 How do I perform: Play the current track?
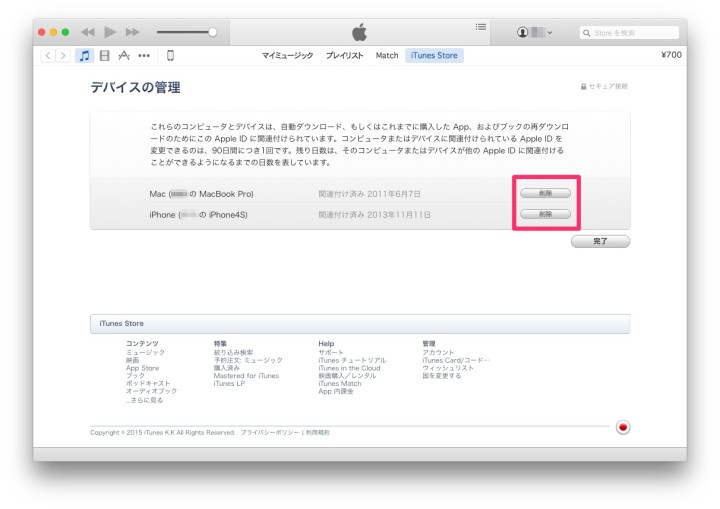tap(110, 32)
